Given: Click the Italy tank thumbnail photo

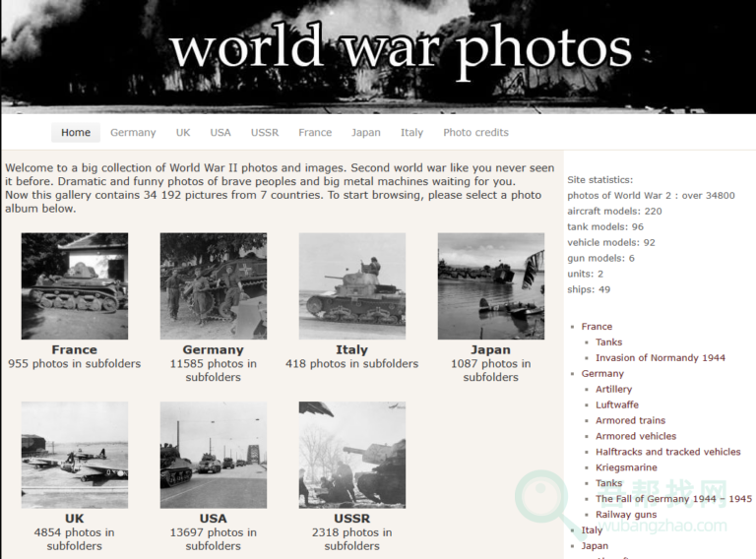Looking at the screenshot, I should (x=352, y=285).
